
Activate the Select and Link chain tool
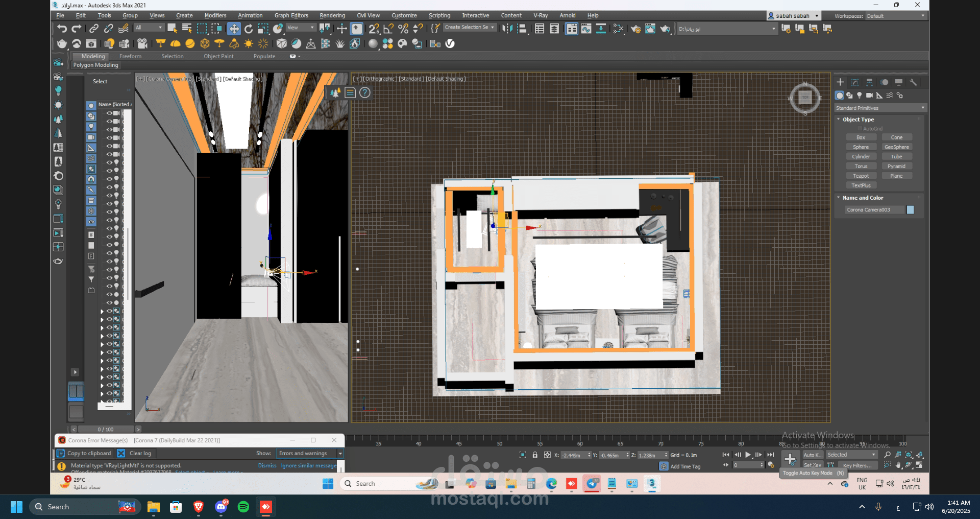[x=94, y=29]
